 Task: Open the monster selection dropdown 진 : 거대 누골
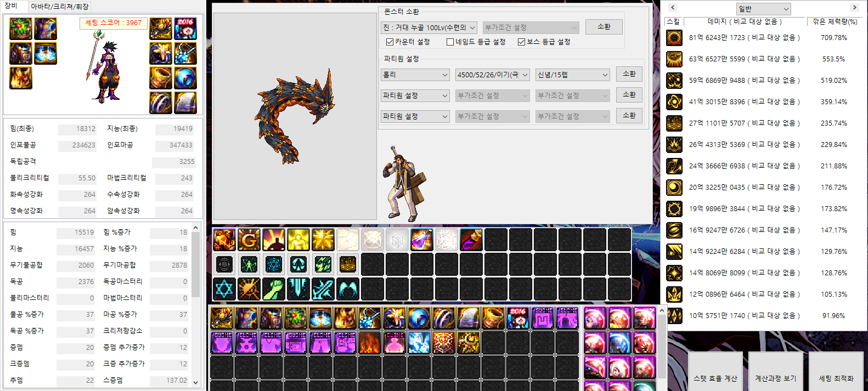[429, 27]
